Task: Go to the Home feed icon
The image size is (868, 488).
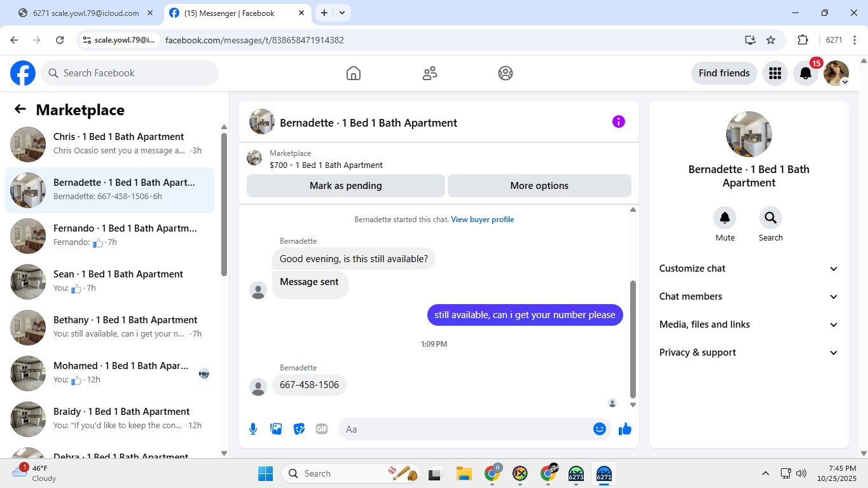Action: (x=354, y=73)
